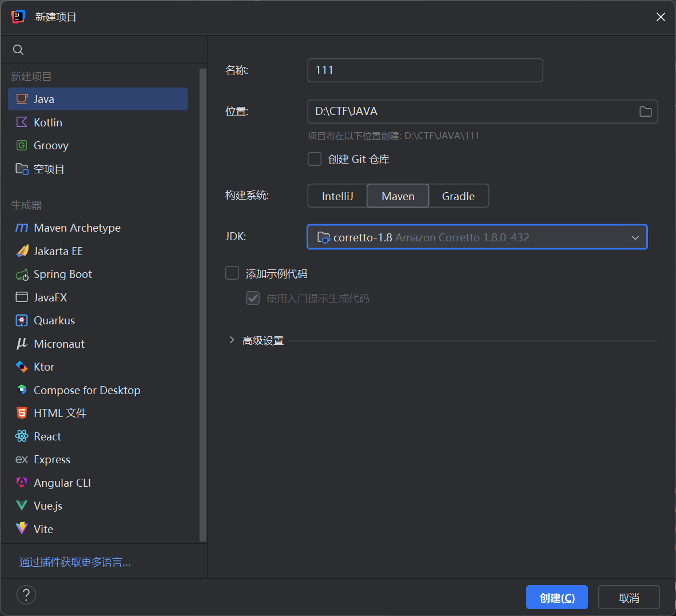Select IntelliJ as build system

tap(337, 196)
